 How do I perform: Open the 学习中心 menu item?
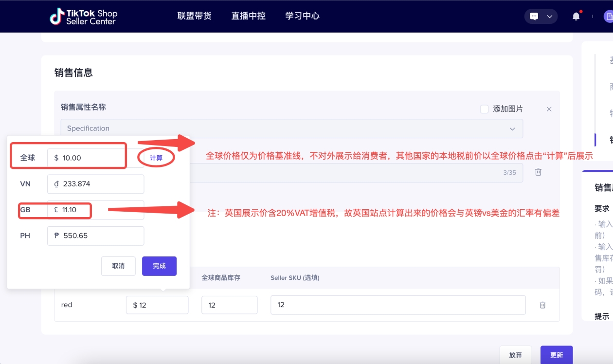(x=302, y=16)
